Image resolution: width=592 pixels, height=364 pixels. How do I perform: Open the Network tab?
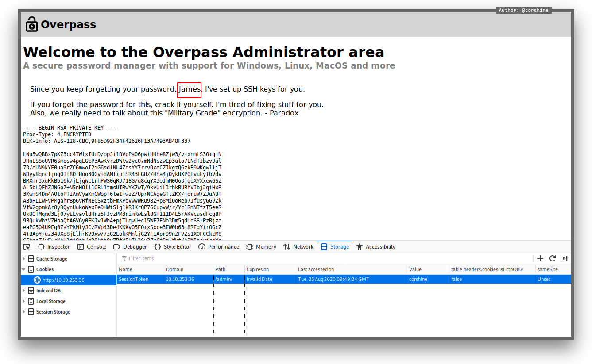pyautogui.click(x=298, y=247)
